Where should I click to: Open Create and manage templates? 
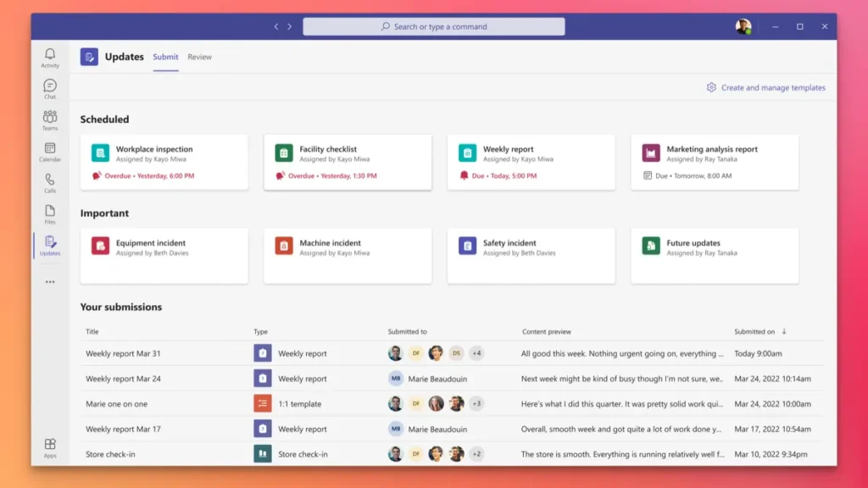[765, 87]
